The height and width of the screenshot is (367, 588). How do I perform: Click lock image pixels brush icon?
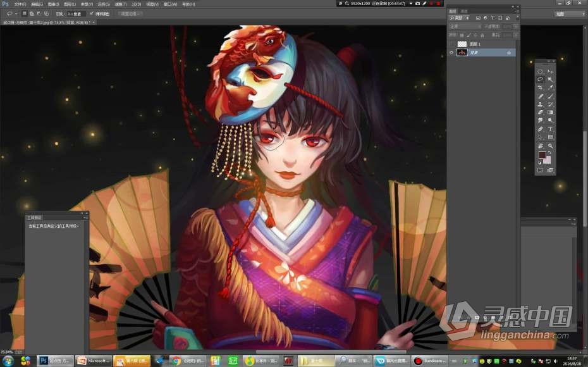[x=469, y=35]
